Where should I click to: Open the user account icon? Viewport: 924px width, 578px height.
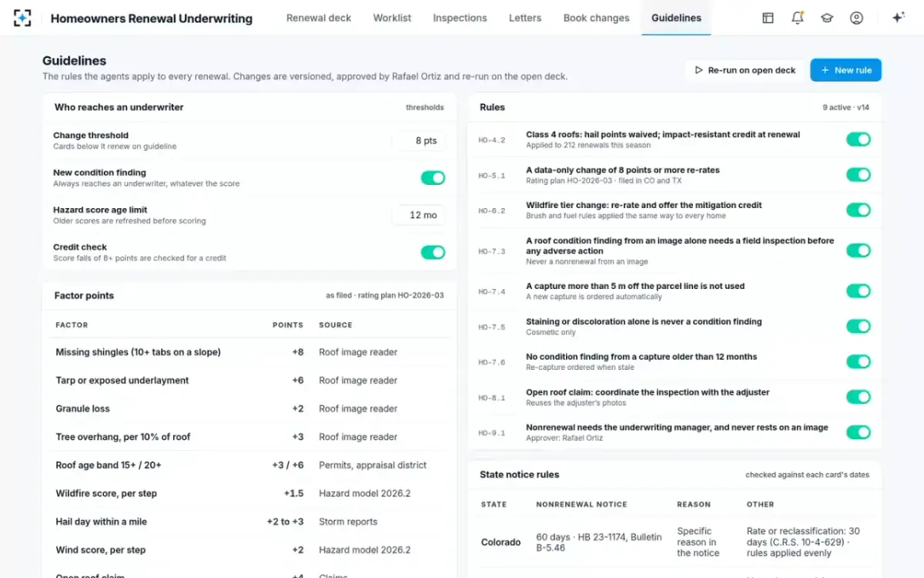pyautogui.click(x=856, y=18)
